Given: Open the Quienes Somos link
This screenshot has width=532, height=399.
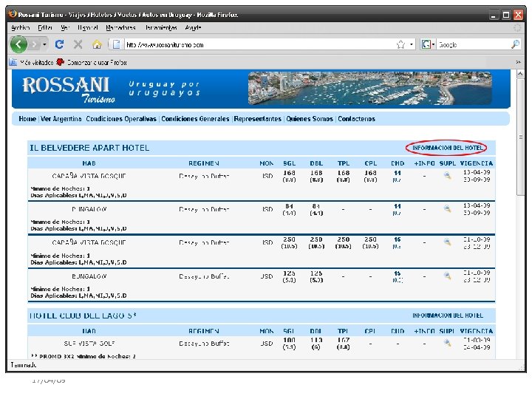Looking at the screenshot, I should point(310,119).
